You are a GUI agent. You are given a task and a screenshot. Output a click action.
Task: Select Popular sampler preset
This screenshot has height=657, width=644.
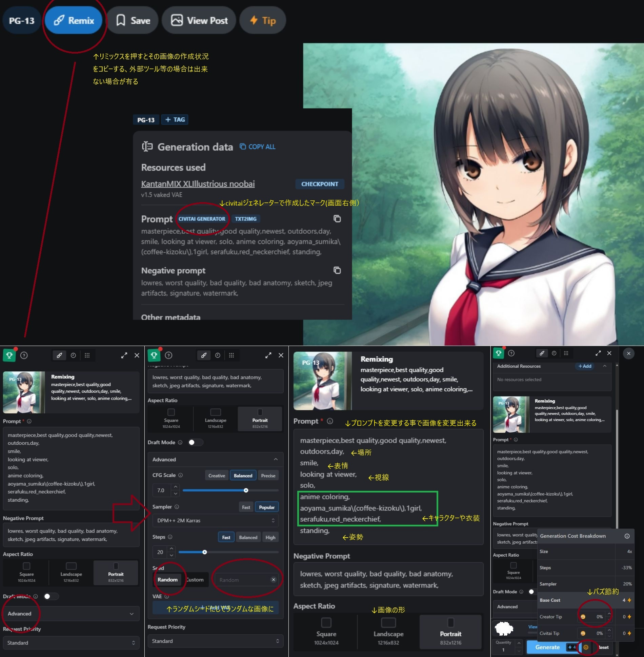[x=267, y=507]
